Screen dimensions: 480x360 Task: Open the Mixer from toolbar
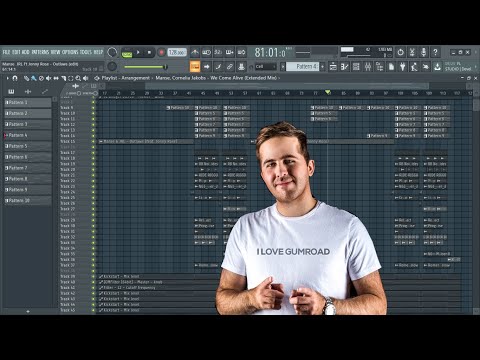368,67
